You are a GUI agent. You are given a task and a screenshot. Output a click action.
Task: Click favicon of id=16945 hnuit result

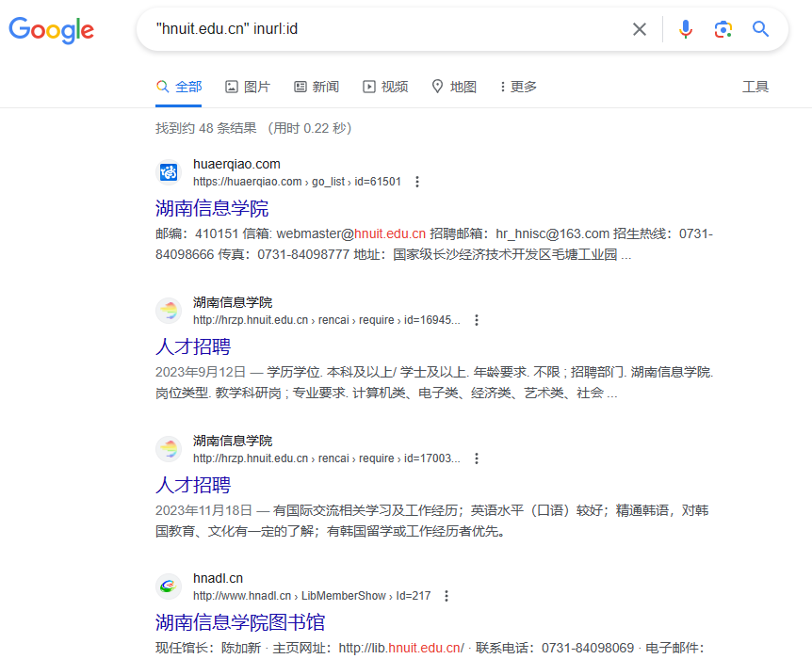pos(169,310)
